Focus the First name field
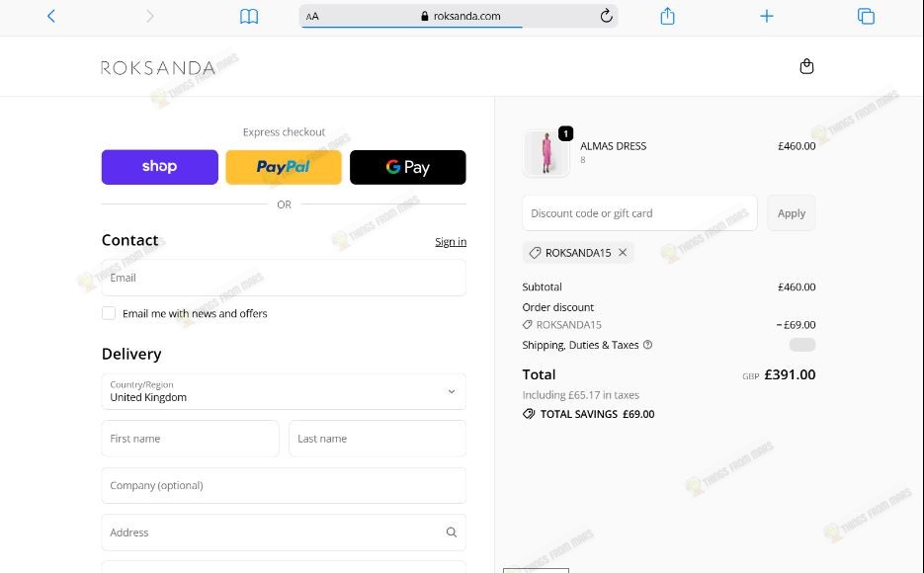924x573 pixels. (x=190, y=438)
